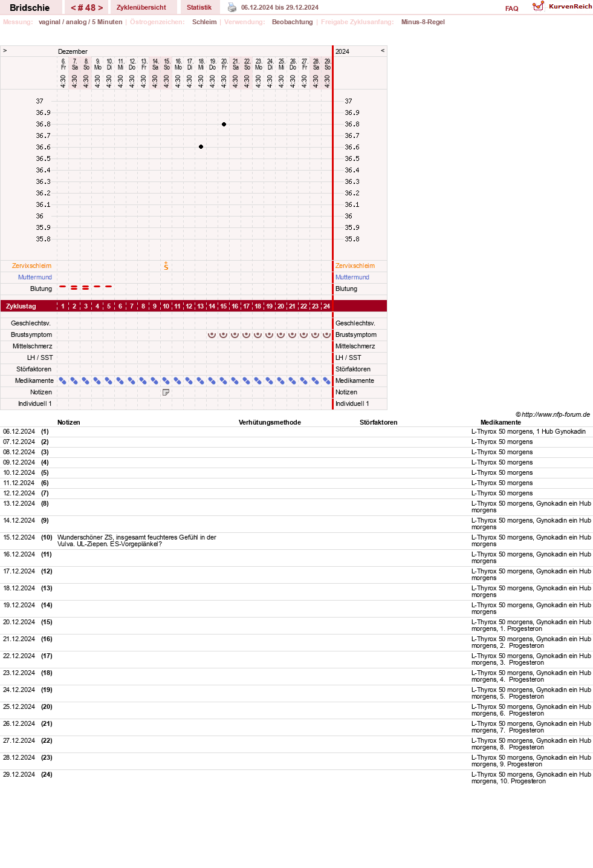Click 'Minus-8-Regel' setting value
The image size is (593, 868).
423,22
